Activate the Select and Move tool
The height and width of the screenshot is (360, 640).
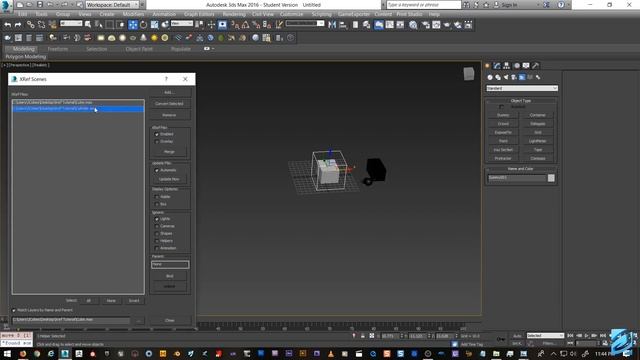point(133,25)
